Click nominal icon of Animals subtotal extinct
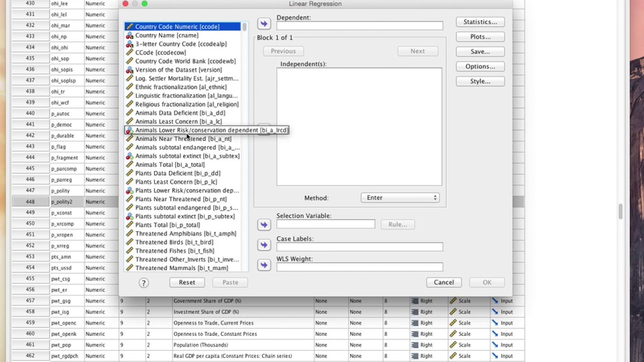Screen dimensions: 644x362 coord(130,156)
